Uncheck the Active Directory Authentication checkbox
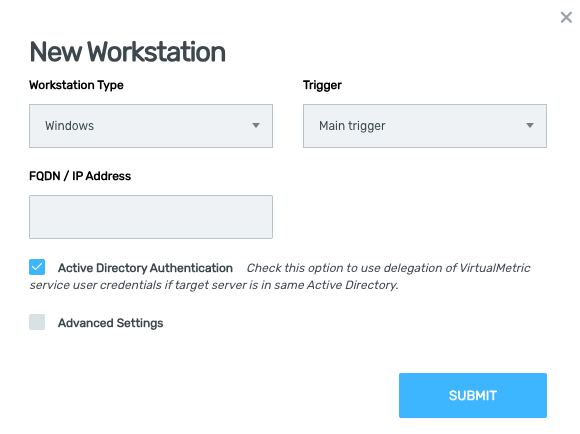The image size is (580, 434). tap(37, 267)
